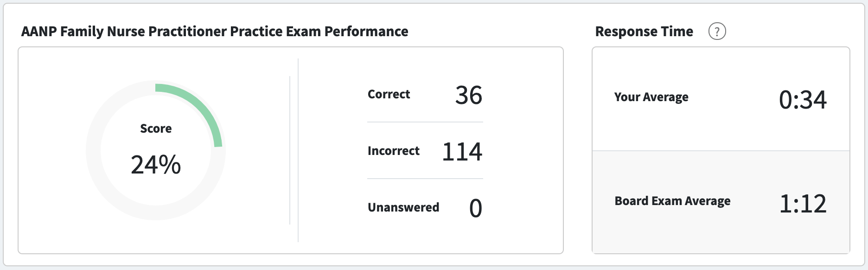868x270 pixels.
Task: Click the vertical divider beside the score ring
Action: tap(290, 150)
